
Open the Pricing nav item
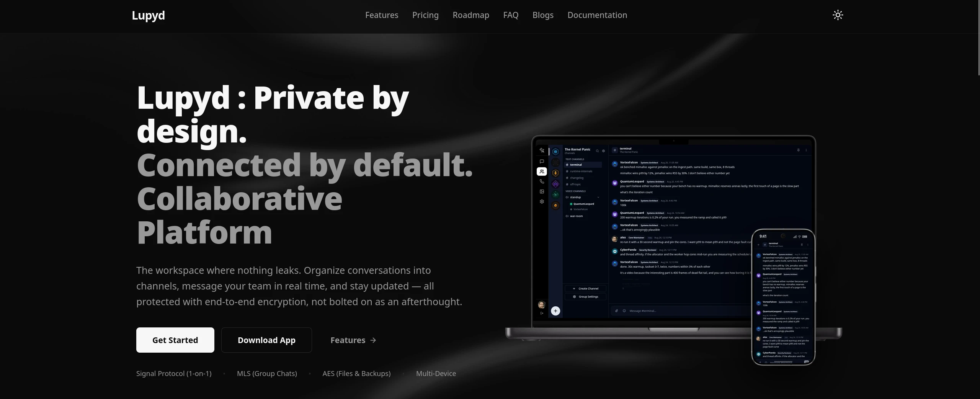425,15
